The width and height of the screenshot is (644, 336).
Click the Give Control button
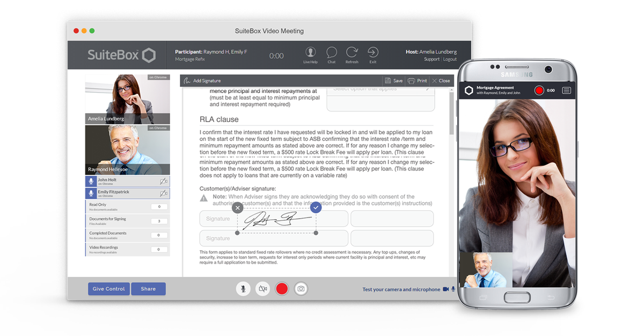[x=109, y=289]
